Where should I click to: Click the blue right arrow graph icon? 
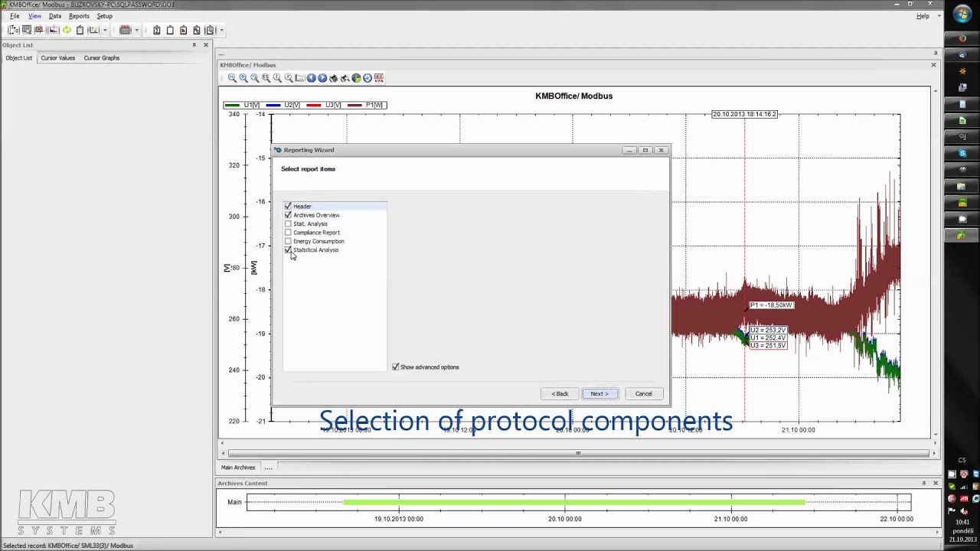322,78
